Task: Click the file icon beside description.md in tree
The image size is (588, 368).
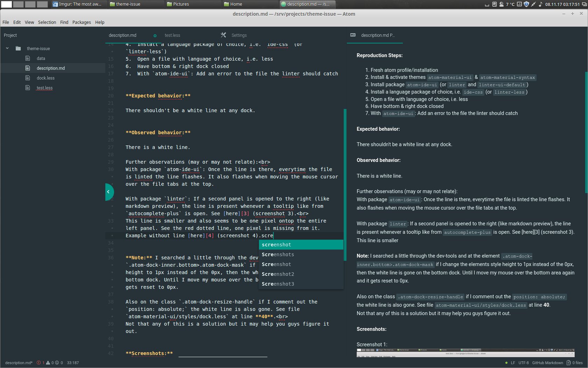Action: tap(28, 68)
